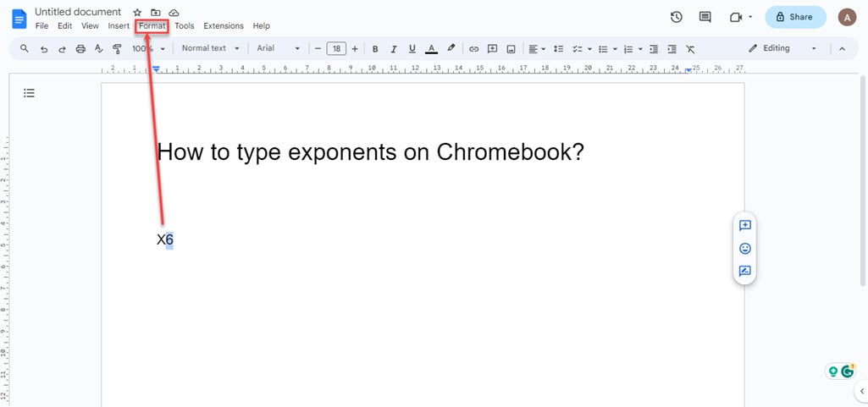Insert a link
This screenshot has width=868, height=407.
(x=474, y=49)
